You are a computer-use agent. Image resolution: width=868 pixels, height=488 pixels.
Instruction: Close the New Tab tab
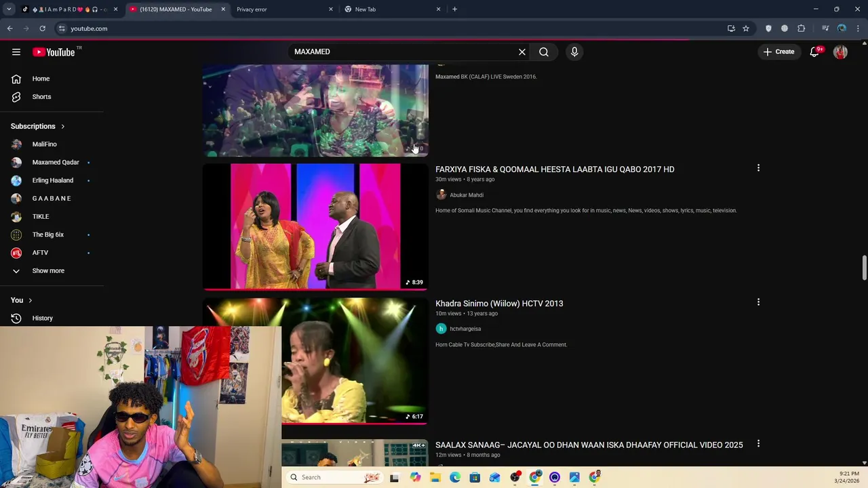tap(438, 9)
